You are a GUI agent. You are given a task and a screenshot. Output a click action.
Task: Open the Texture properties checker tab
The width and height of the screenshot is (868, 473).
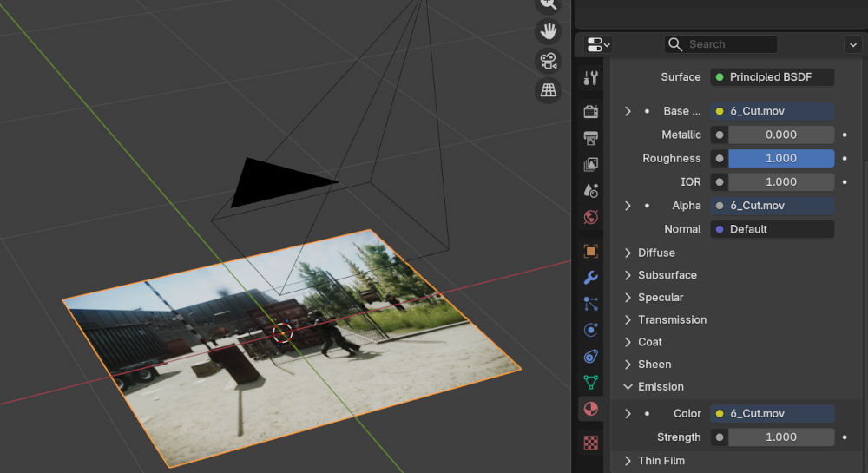591,443
